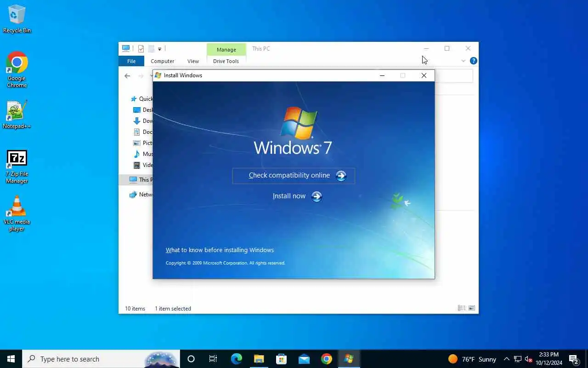Click the Manage contextual tab in File Explorer
588x368 pixels.
[226, 50]
